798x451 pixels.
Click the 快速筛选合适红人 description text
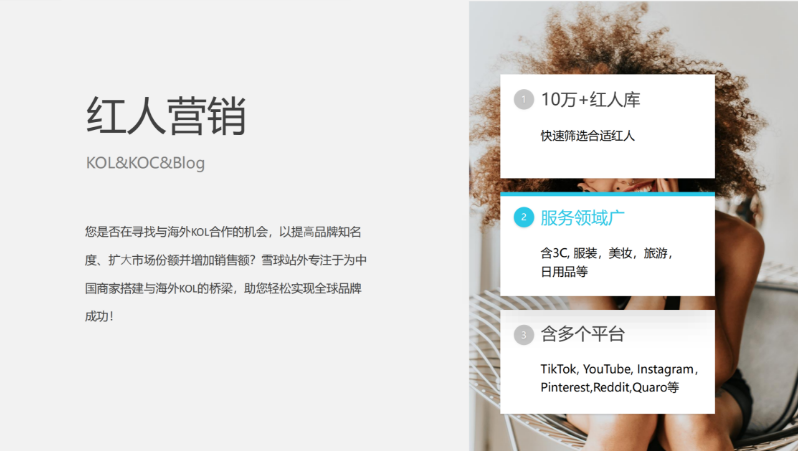588,136
